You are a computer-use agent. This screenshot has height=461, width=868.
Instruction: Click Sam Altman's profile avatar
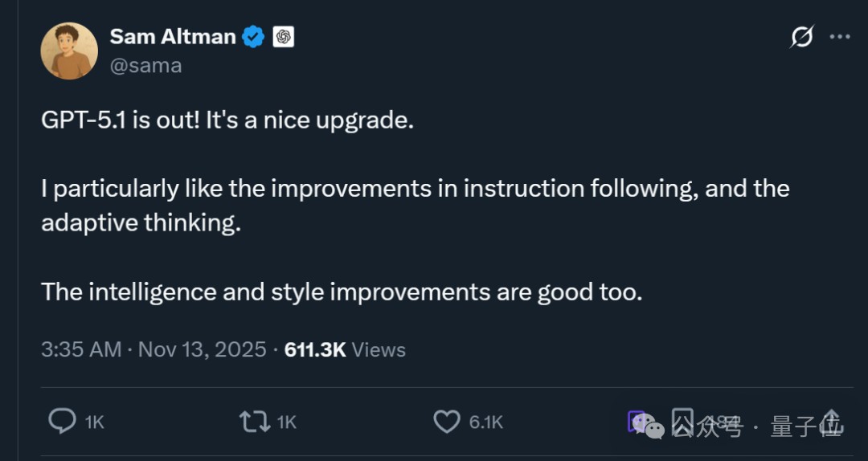[69, 51]
